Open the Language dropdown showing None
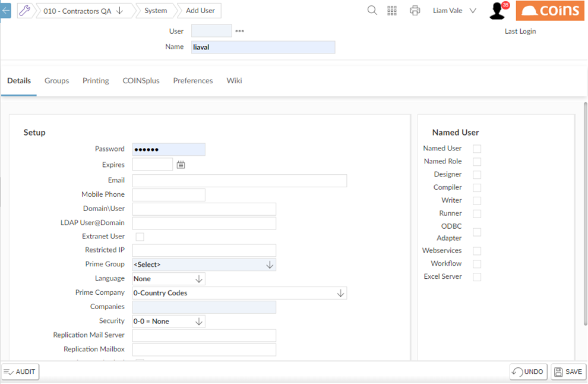The height and width of the screenshot is (384, 588). coord(198,278)
